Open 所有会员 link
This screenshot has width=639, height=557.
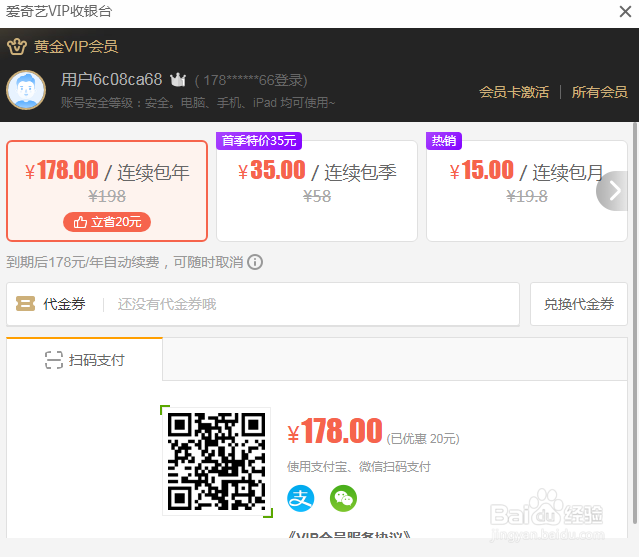click(x=599, y=92)
